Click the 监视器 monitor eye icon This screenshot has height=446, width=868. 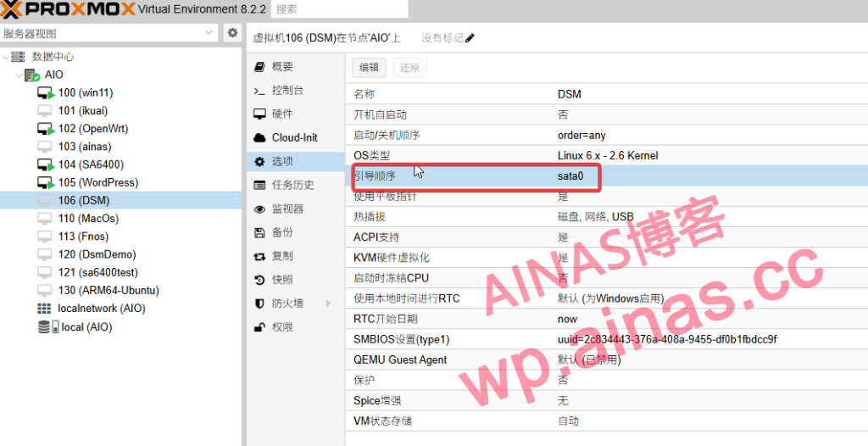[259, 209]
